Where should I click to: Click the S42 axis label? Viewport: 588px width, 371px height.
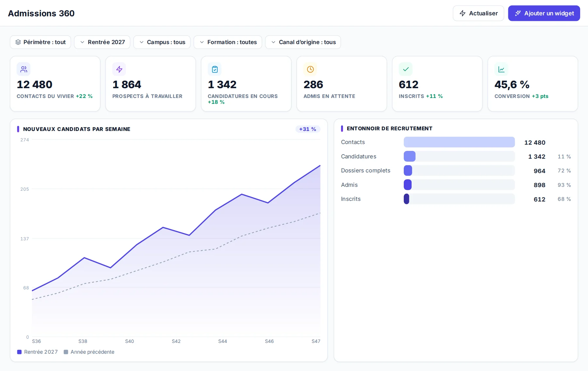click(176, 341)
